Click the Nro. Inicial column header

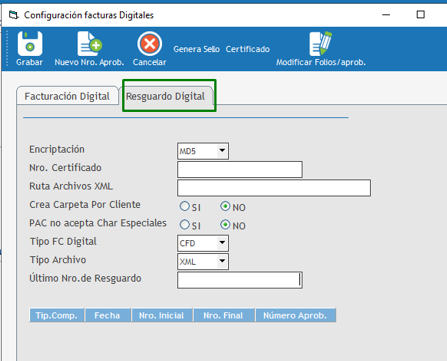click(162, 315)
